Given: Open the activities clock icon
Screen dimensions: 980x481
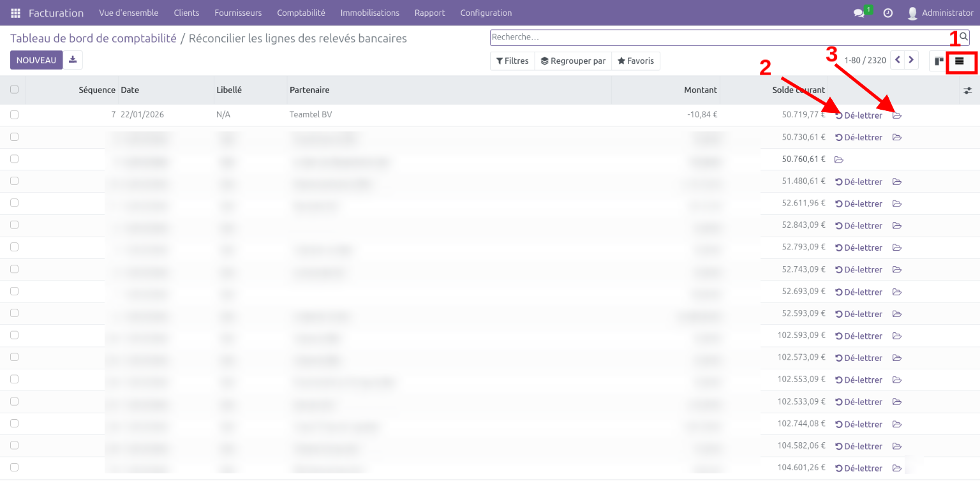Looking at the screenshot, I should [x=887, y=13].
